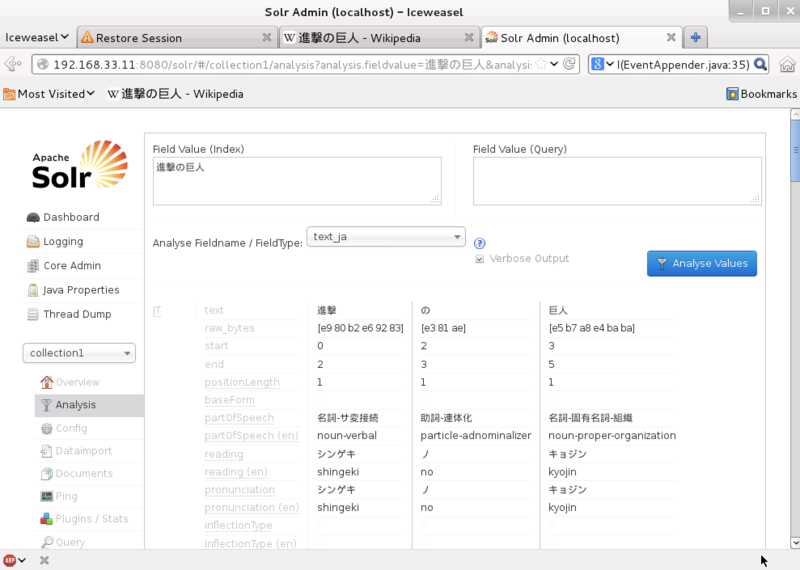Go to Plugins / Stats page
The image size is (800, 570).
(92, 519)
